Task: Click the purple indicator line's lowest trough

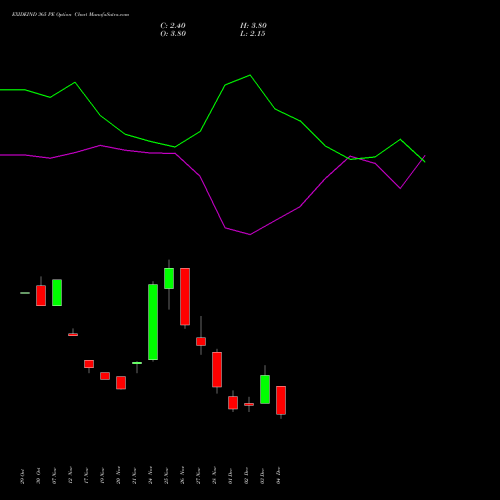Action: click(x=250, y=234)
